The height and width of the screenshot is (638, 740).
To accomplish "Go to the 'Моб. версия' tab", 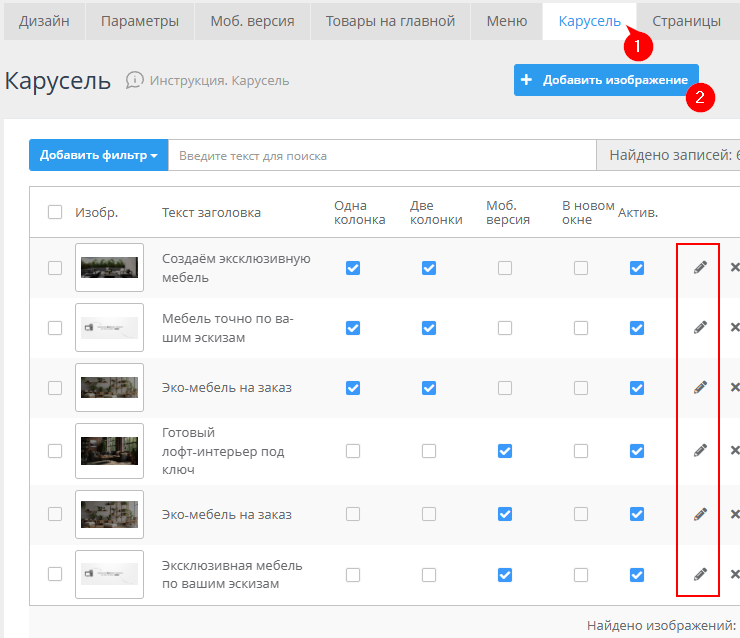I will (x=252, y=21).
